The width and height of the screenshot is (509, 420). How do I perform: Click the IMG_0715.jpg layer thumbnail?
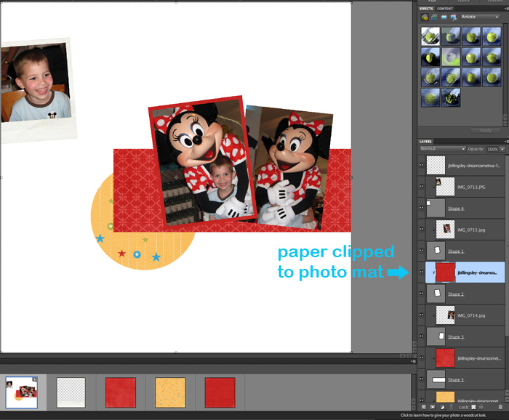[445, 230]
